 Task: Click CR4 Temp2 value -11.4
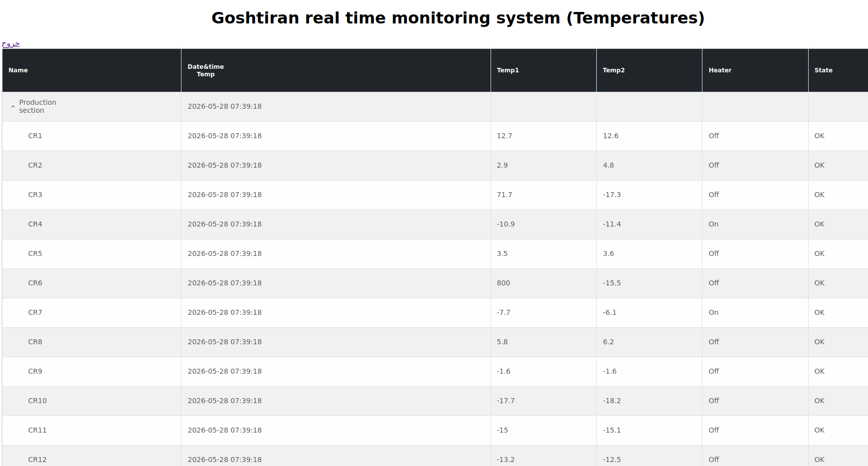click(x=612, y=224)
